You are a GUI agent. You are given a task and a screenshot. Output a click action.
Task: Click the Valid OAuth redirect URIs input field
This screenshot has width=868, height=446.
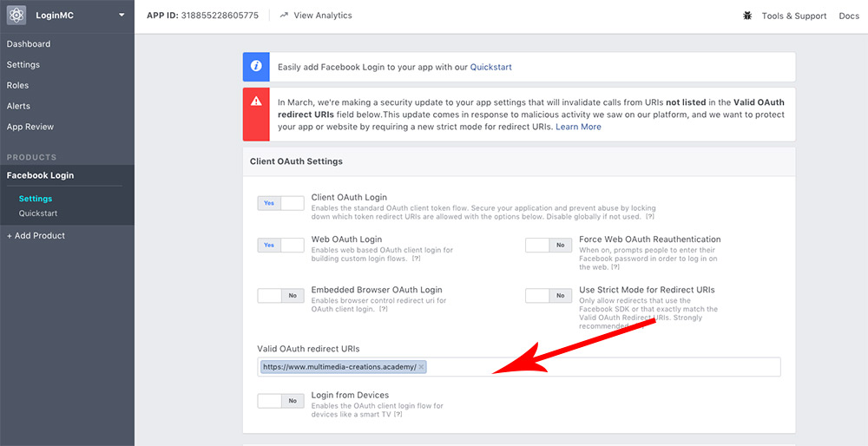[519, 367]
